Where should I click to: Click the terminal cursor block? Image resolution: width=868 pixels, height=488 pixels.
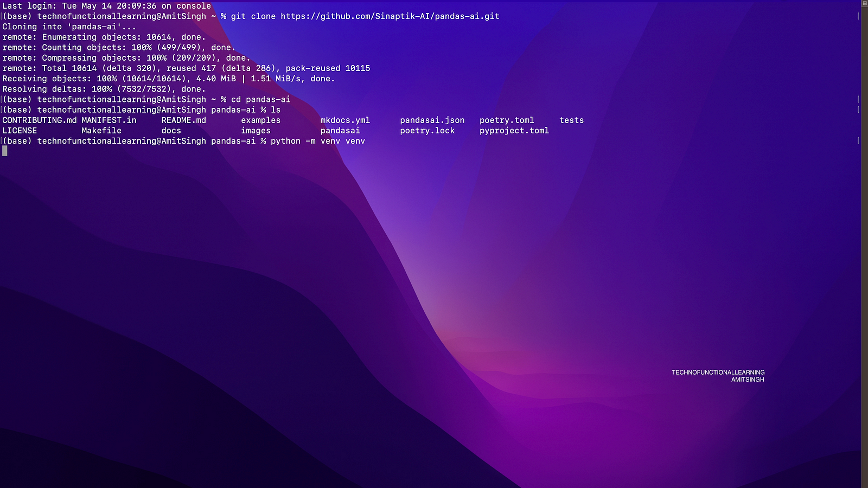click(5, 151)
